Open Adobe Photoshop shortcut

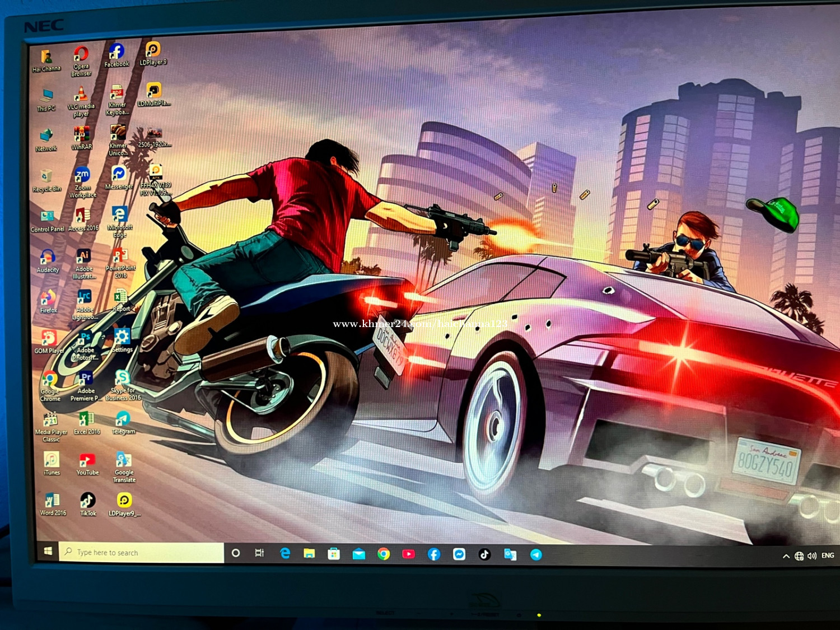pos(85,346)
